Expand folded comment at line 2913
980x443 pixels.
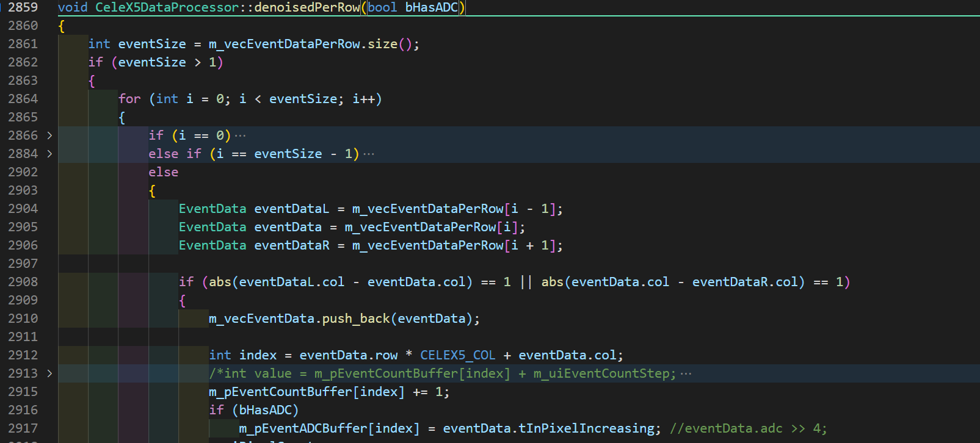pos(49,373)
